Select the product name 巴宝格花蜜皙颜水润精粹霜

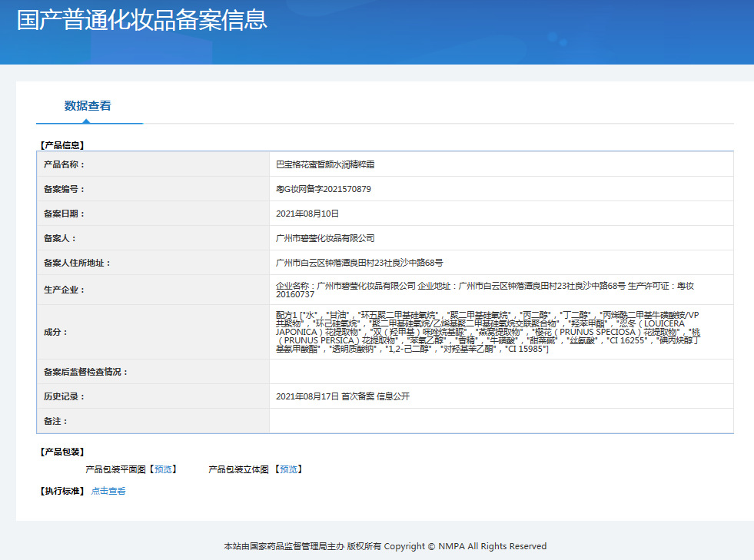pos(325,164)
